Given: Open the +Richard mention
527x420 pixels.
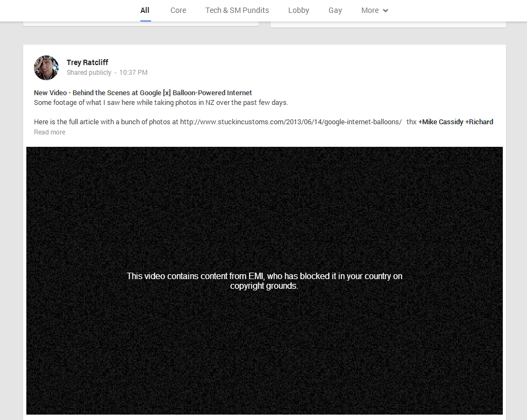Looking at the screenshot, I should (479, 122).
